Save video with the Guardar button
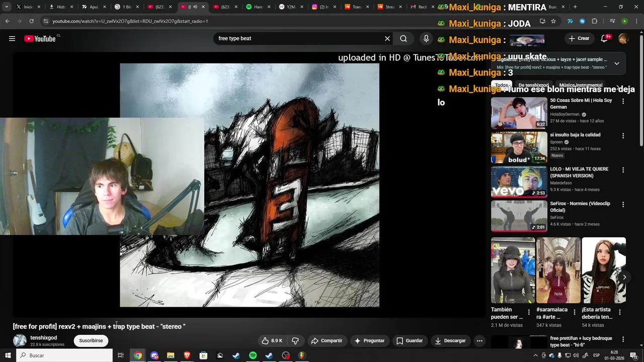The height and width of the screenshot is (362, 644). 409,341
